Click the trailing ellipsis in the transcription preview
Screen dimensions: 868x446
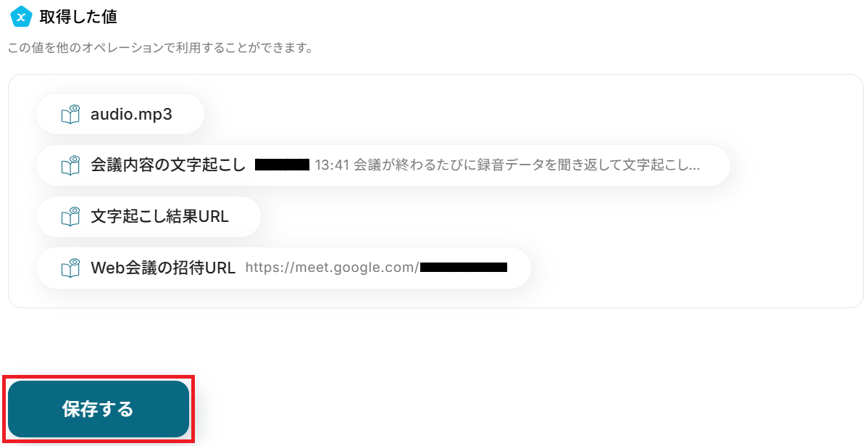coord(693,166)
